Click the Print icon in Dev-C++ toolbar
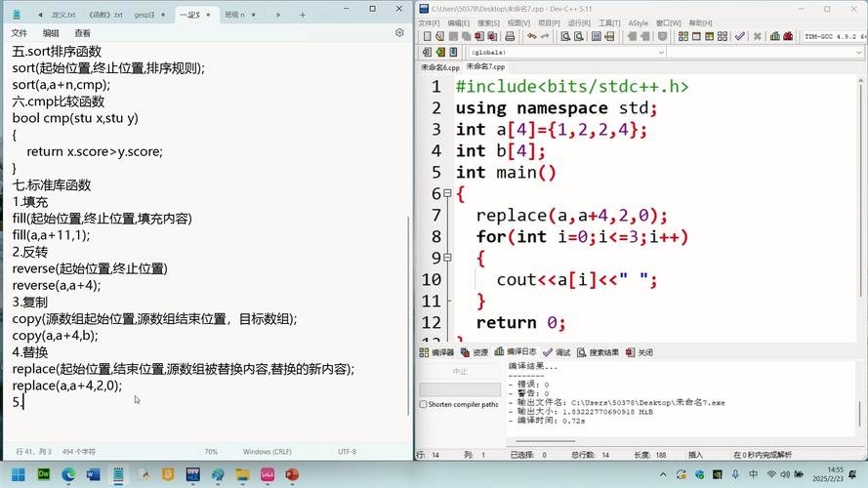The image size is (868, 488). coord(510,36)
